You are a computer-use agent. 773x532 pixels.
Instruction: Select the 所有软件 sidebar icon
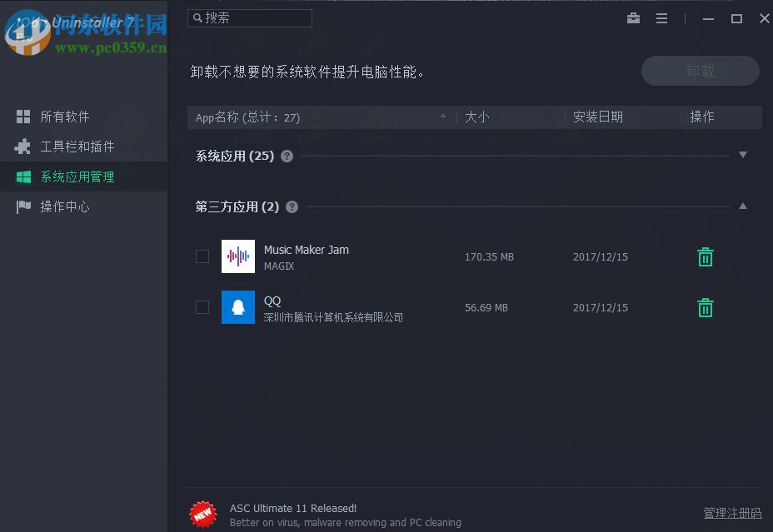[21, 116]
